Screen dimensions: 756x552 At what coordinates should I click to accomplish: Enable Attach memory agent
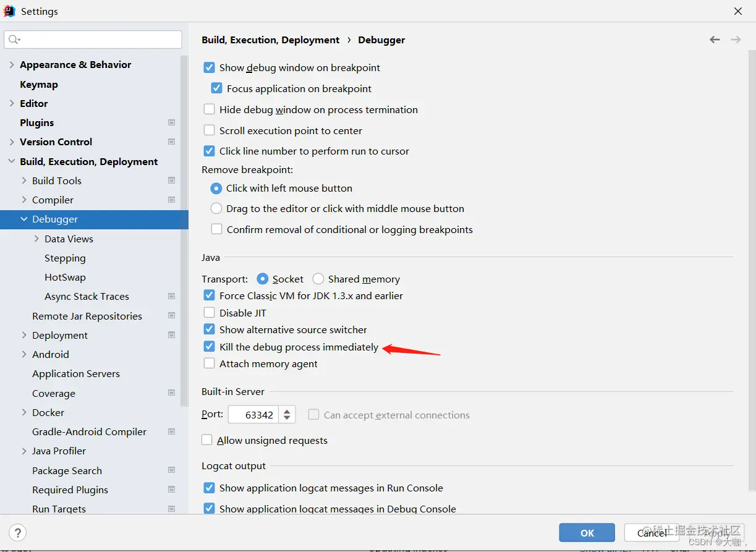(x=209, y=363)
